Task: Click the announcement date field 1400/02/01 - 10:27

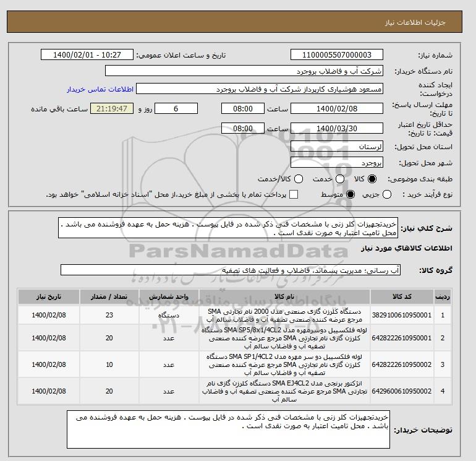Action: (x=87, y=54)
